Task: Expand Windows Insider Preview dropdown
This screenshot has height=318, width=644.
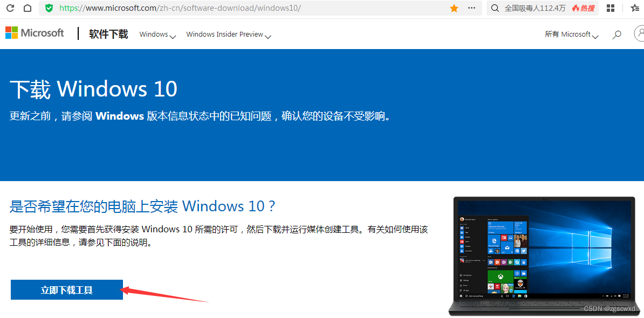Action: pos(229,34)
